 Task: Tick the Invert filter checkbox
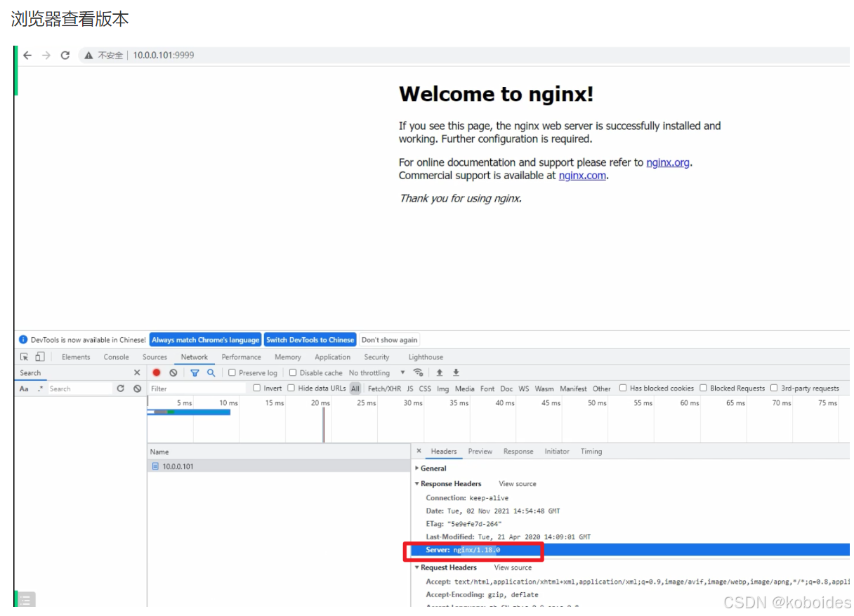tap(257, 388)
